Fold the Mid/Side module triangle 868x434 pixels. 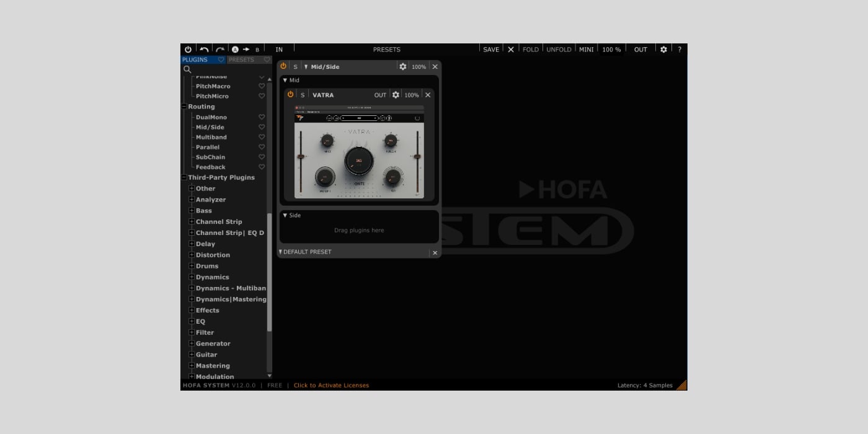point(306,66)
